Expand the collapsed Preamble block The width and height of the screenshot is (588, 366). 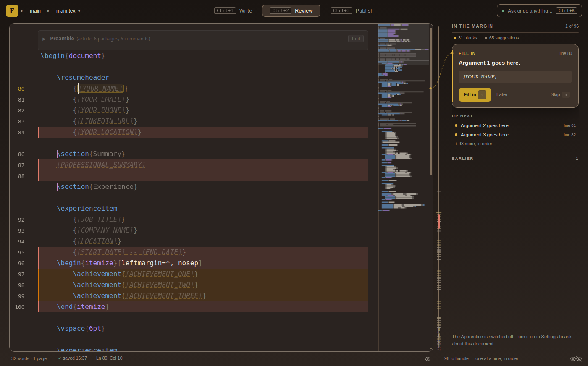tap(44, 39)
